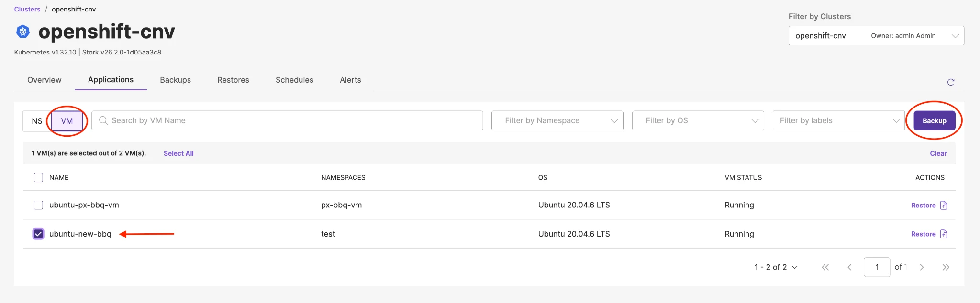Click the OS column header
Image resolution: width=980 pixels, height=303 pixels.
pyautogui.click(x=543, y=178)
